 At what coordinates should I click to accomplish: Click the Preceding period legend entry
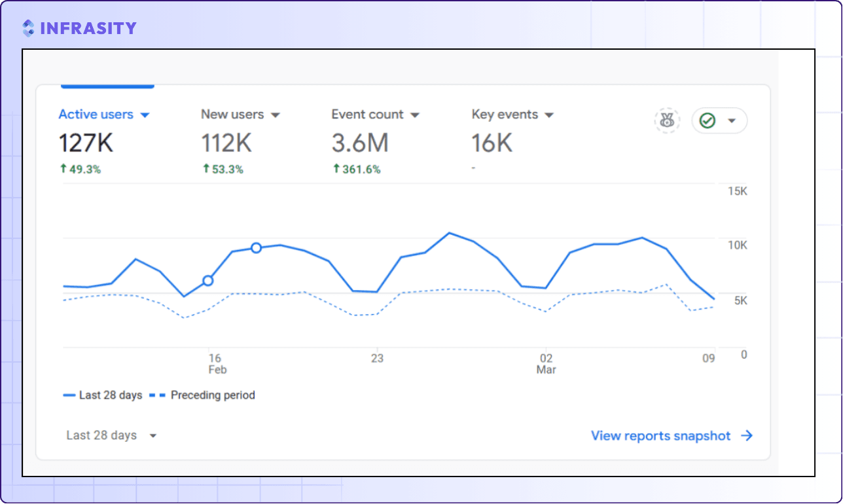(202, 395)
